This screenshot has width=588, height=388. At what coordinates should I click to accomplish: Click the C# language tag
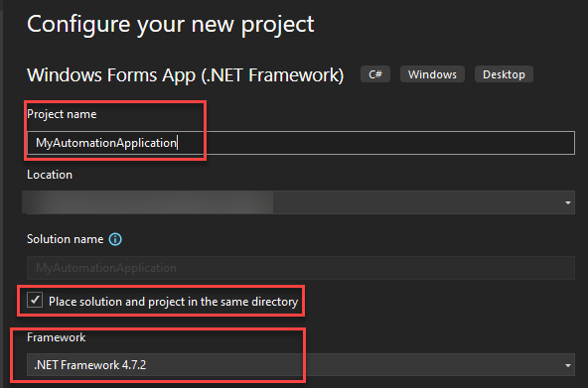375,74
